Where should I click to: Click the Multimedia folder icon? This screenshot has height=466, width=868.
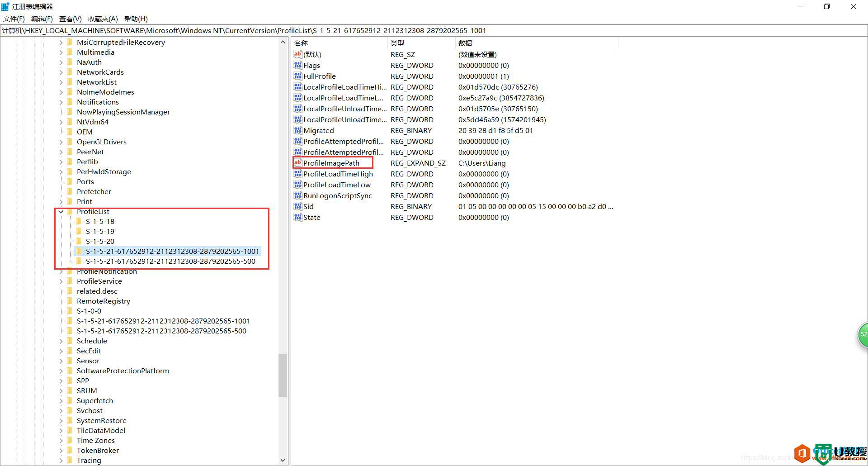coord(70,52)
